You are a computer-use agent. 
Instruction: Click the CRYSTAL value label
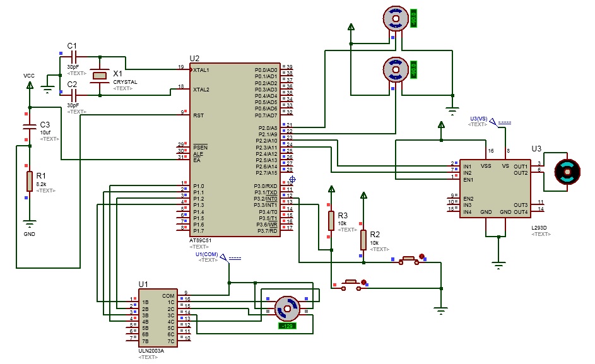(125, 82)
